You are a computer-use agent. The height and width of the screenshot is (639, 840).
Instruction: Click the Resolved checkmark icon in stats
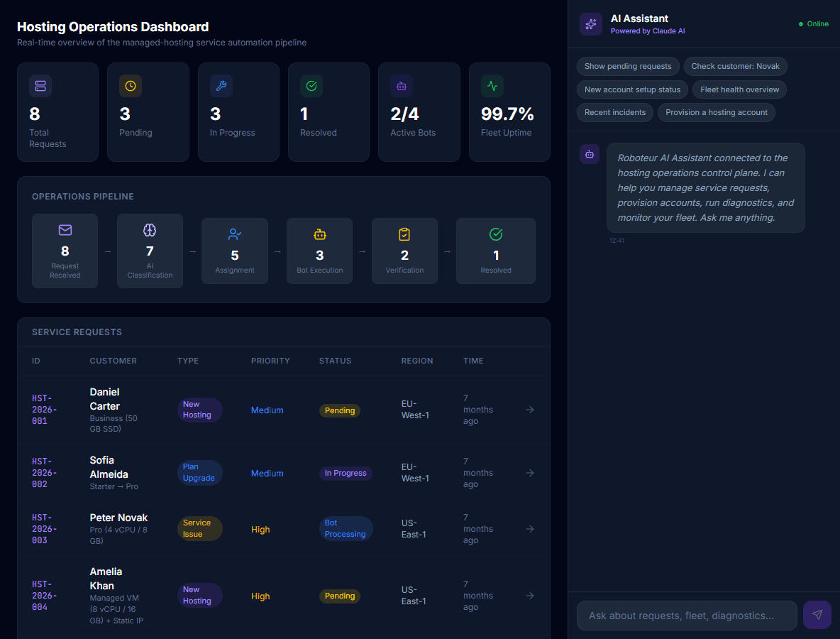pos(311,86)
